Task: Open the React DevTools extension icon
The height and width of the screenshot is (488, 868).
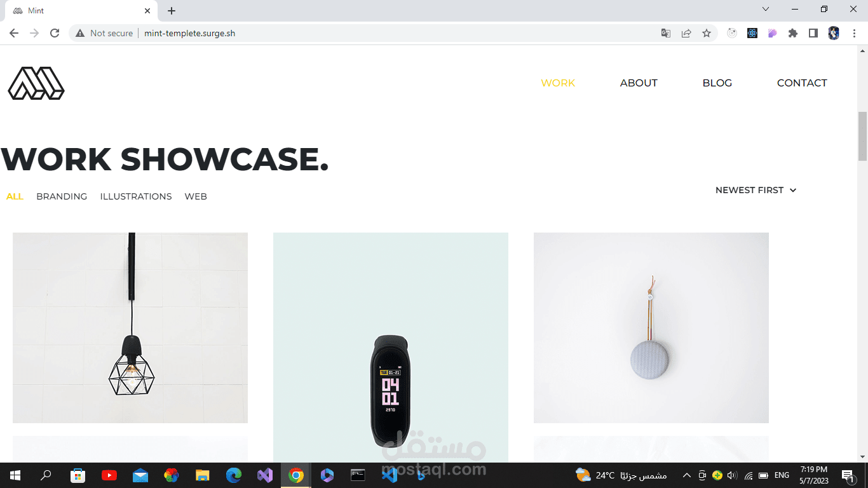Action: pyautogui.click(x=752, y=33)
